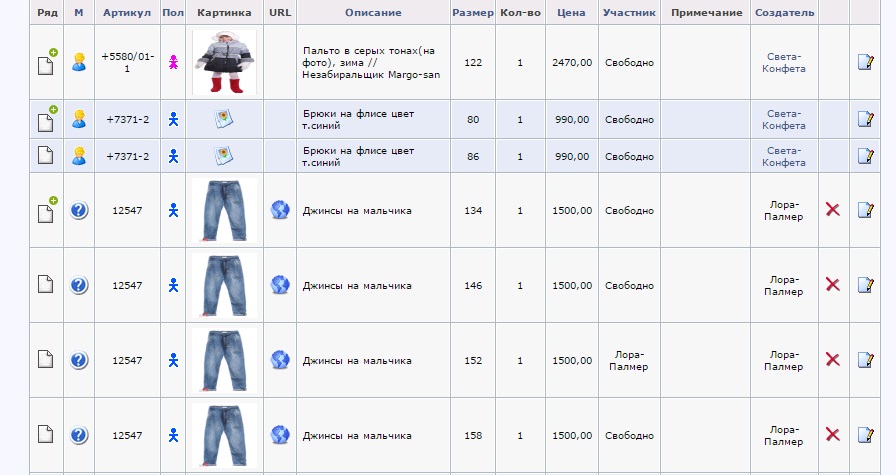Click the page icon for jeans size 158
The width and height of the screenshot is (896, 475).
46,434
